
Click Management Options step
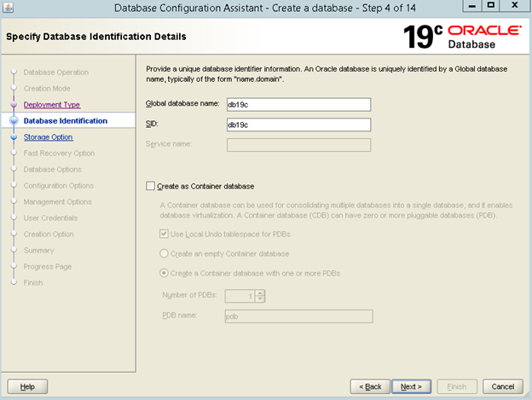58,202
